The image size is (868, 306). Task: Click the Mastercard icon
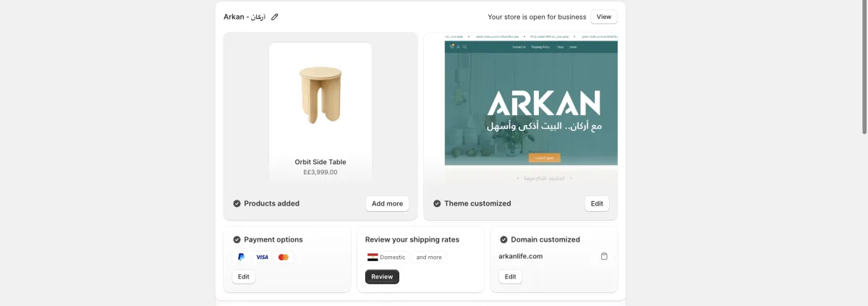pos(283,257)
